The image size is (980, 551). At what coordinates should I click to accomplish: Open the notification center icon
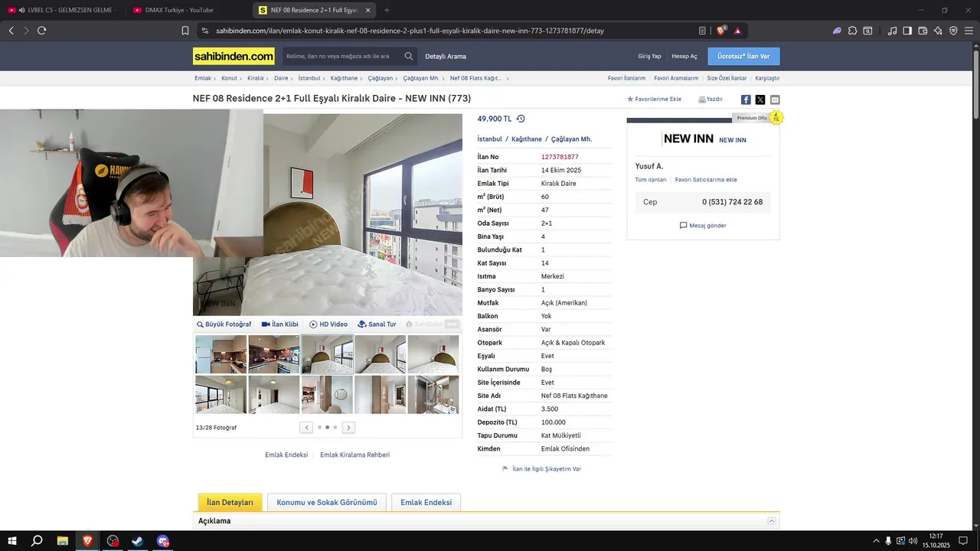963,541
